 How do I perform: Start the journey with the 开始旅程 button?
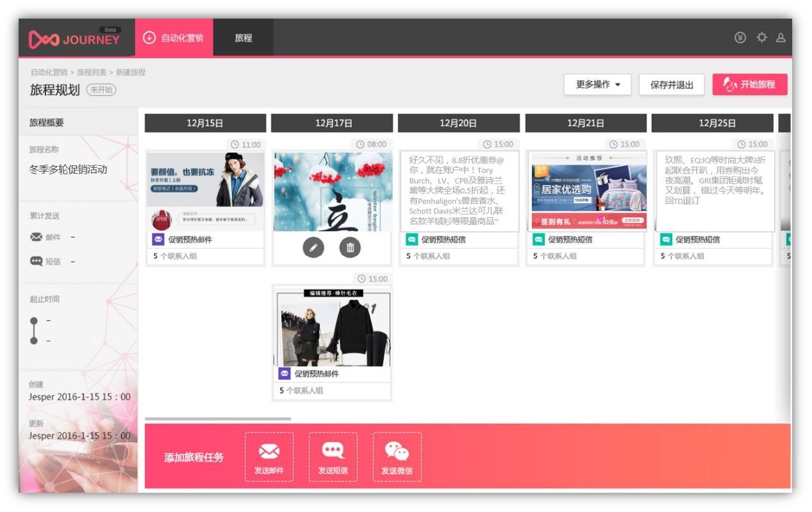point(750,85)
